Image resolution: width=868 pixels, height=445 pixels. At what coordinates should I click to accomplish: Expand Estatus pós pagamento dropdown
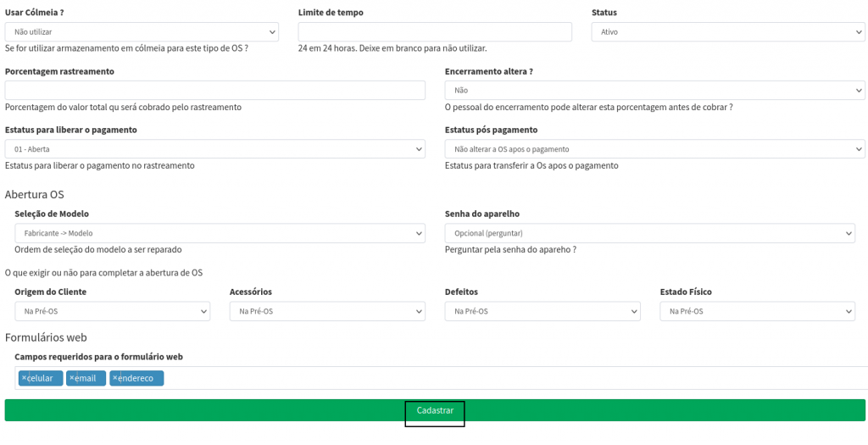point(654,149)
